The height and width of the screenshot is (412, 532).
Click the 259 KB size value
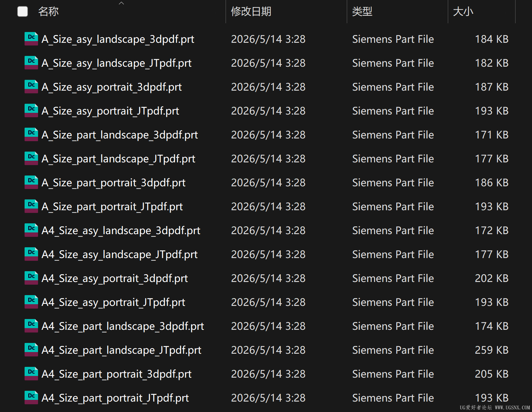[x=492, y=350]
